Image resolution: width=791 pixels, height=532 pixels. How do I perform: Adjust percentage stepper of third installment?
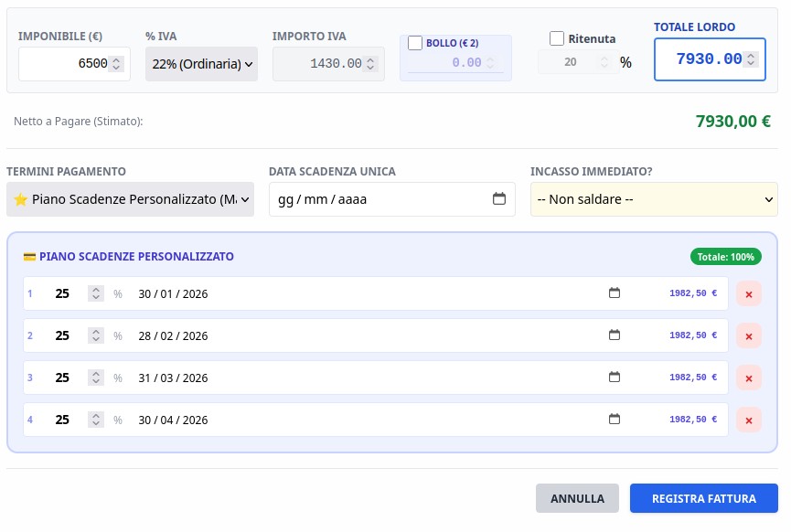pyautogui.click(x=96, y=378)
